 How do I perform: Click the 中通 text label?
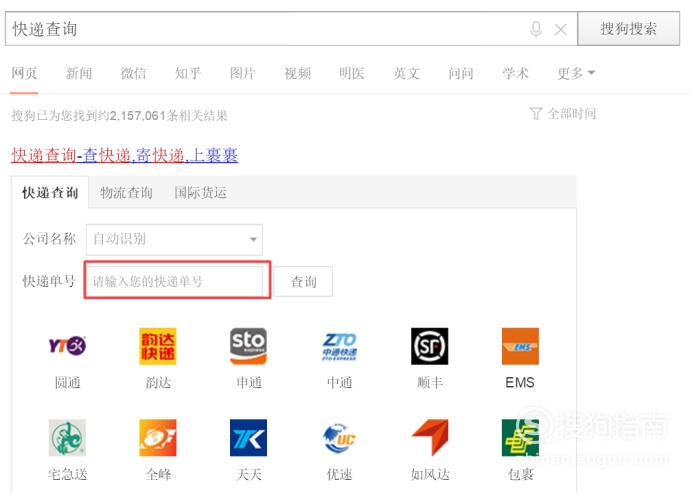click(339, 382)
